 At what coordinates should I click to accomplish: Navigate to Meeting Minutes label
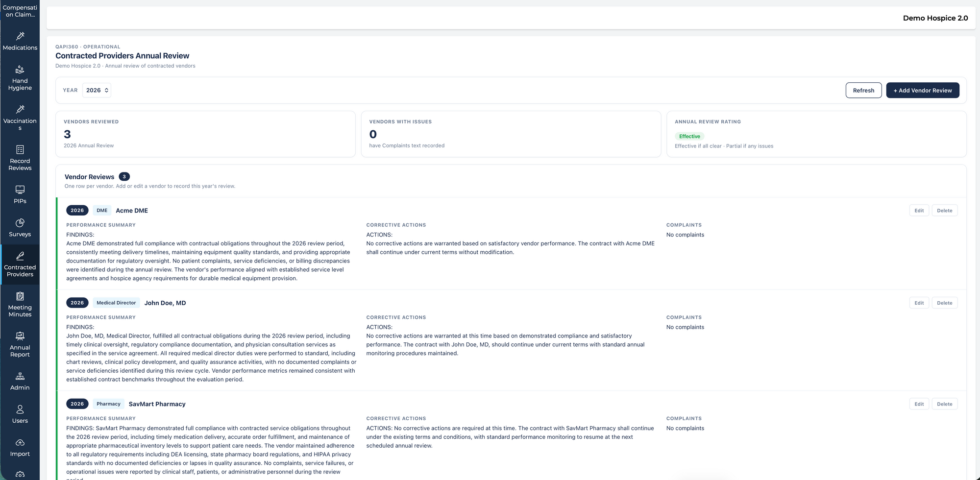click(20, 311)
